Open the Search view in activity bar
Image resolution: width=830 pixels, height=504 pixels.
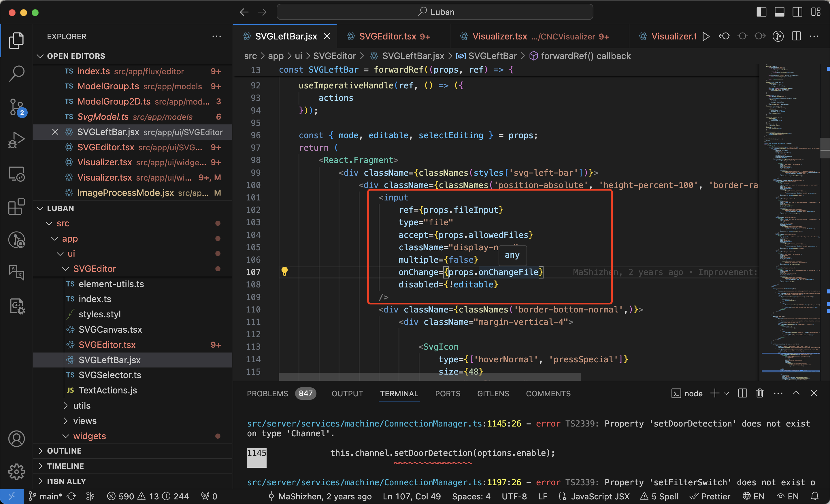pos(16,73)
